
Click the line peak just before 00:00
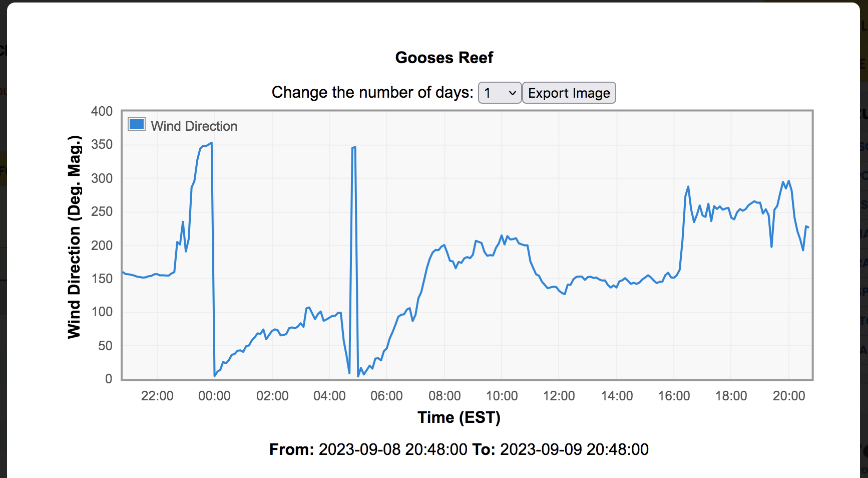[211, 143]
